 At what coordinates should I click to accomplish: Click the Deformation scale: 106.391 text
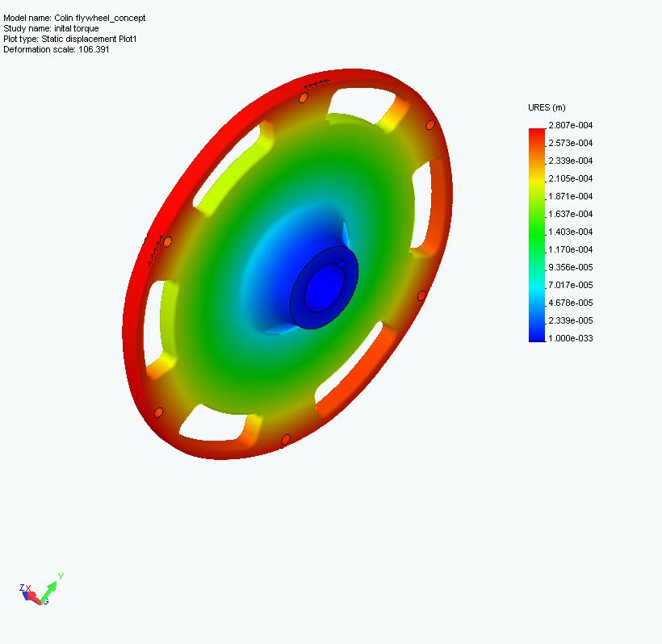57,49
